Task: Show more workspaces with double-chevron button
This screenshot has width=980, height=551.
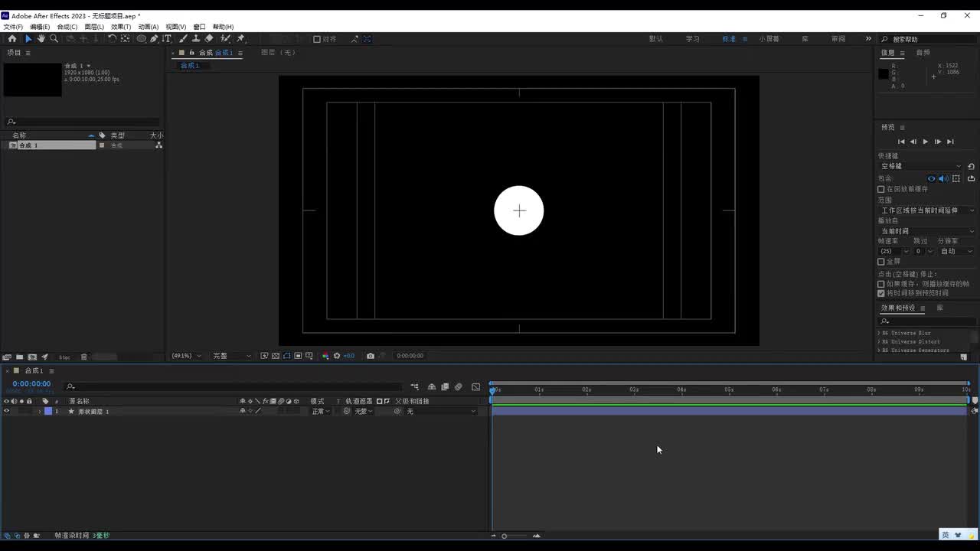Action: (868, 39)
